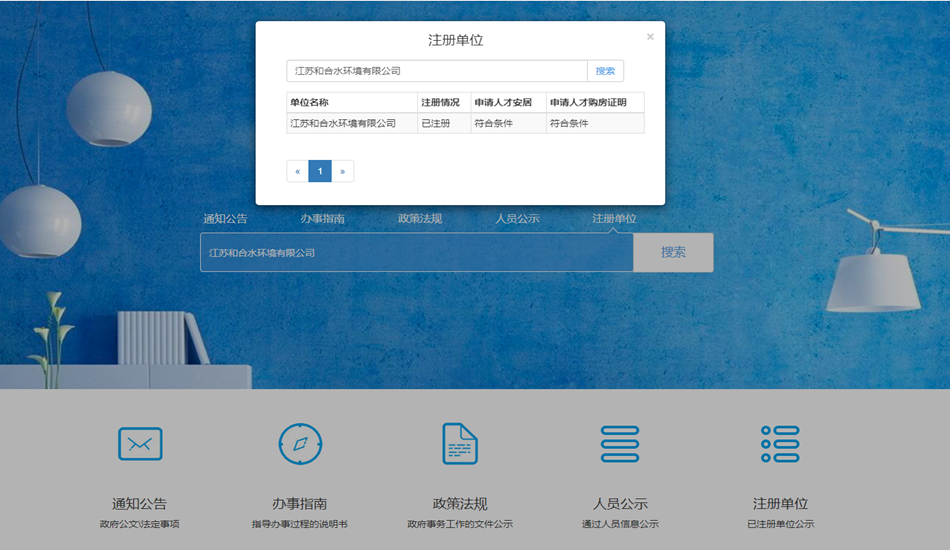Click the 申请人才购房证明 column header
The height and width of the screenshot is (550, 950).
(595, 102)
